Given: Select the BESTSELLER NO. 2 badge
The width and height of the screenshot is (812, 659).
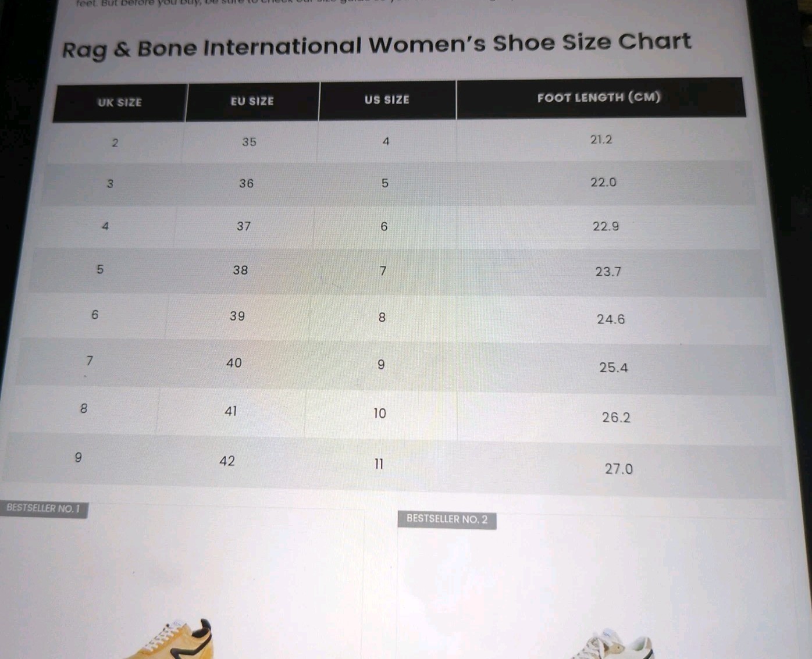Looking at the screenshot, I should click(447, 519).
